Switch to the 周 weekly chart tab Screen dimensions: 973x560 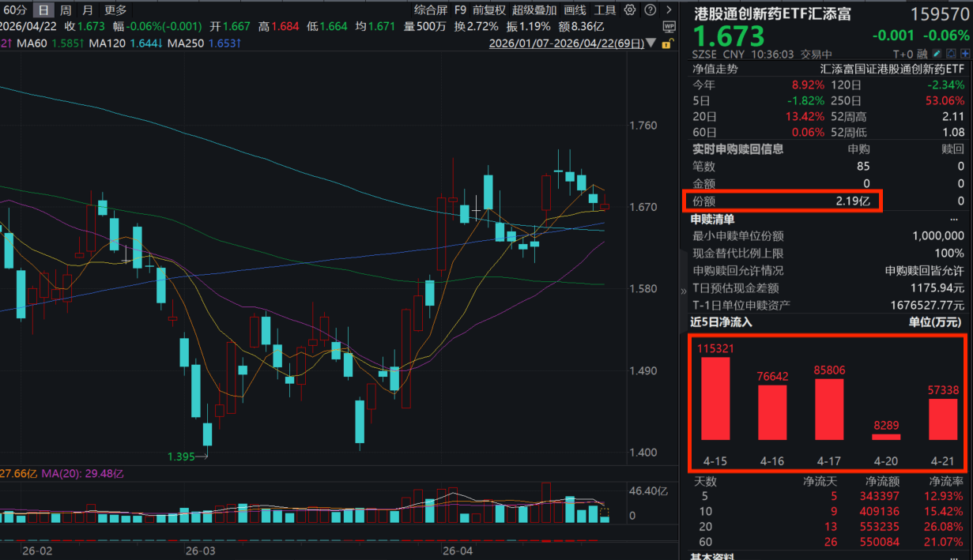coord(66,10)
